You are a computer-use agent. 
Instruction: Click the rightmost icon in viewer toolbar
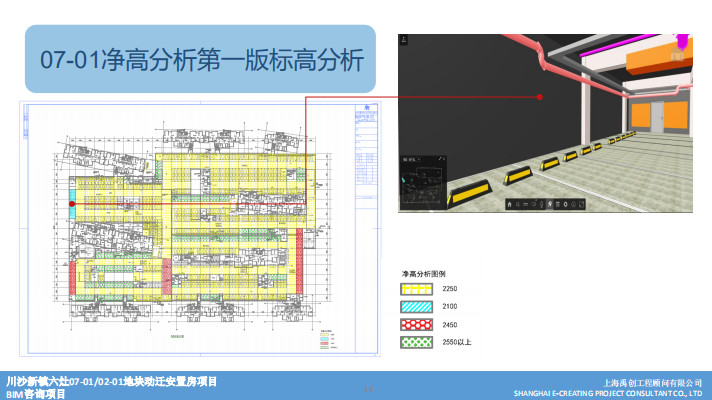(582, 204)
